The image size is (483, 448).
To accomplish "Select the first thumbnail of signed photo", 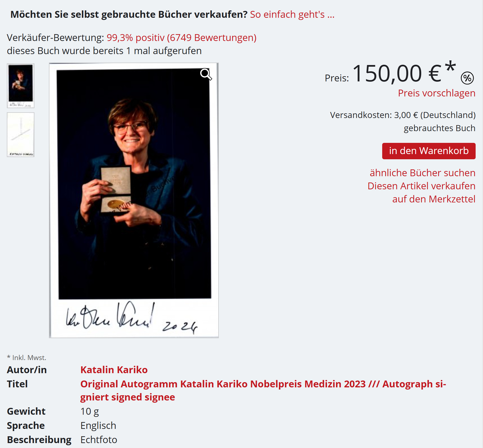I will pyautogui.click(x=20, y=86).
